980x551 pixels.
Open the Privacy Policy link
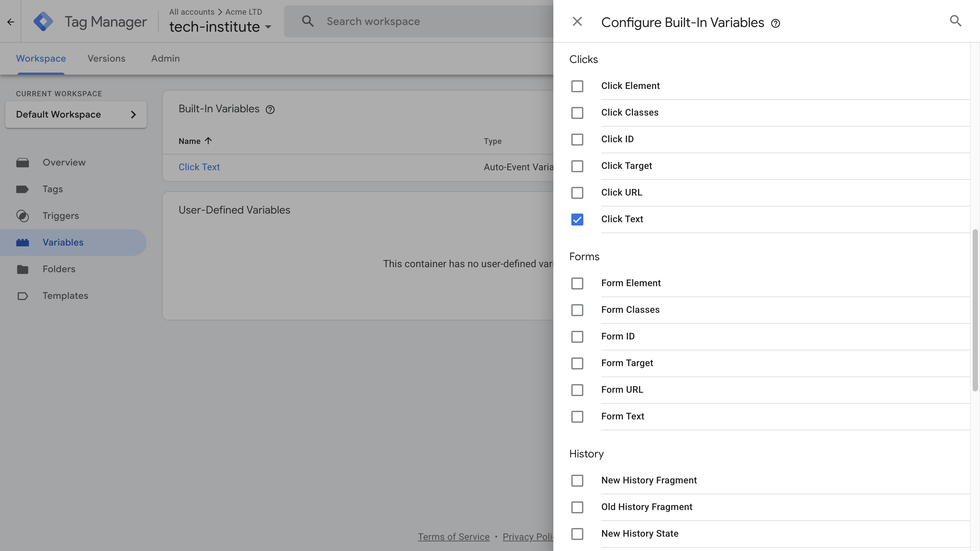[x=528, y=537]
